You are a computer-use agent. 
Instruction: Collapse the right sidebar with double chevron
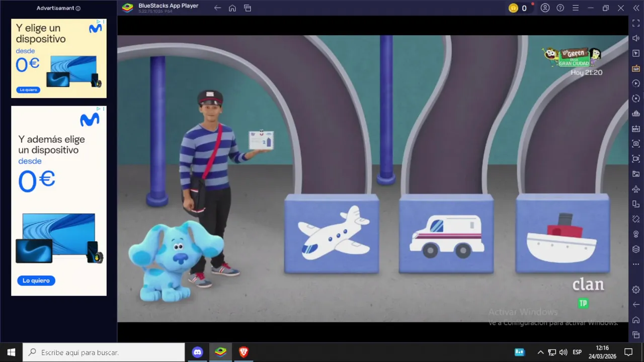pos(636,8)
